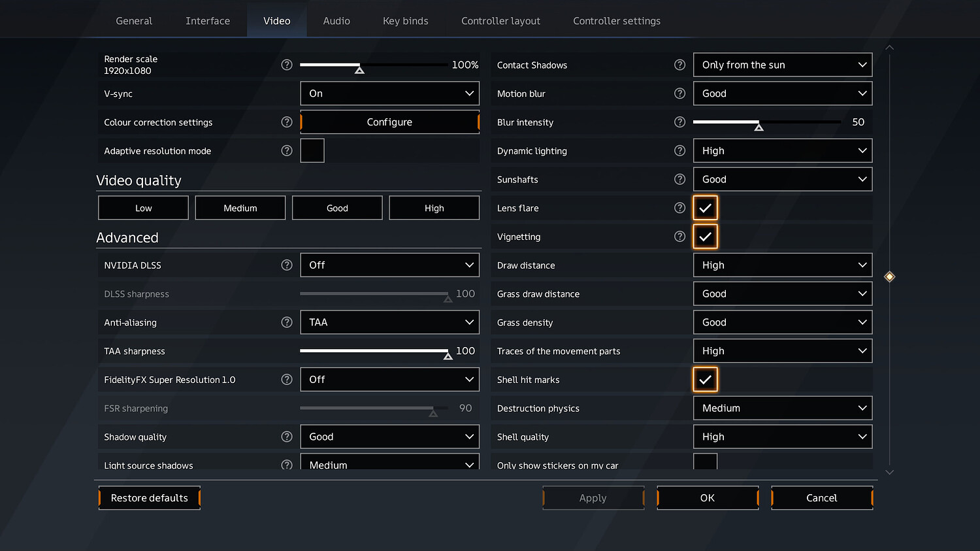Click the Dynamic lighting help icon
The width and height of the screenshot is (980, 551).
coord(679,150)
